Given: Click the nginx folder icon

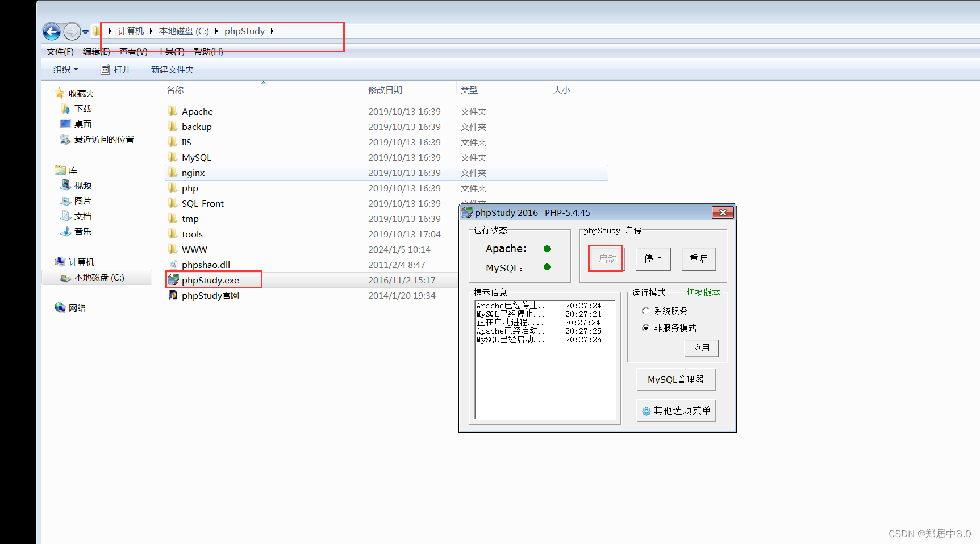Looking at the screenshot, I should [x=173, y=172].
